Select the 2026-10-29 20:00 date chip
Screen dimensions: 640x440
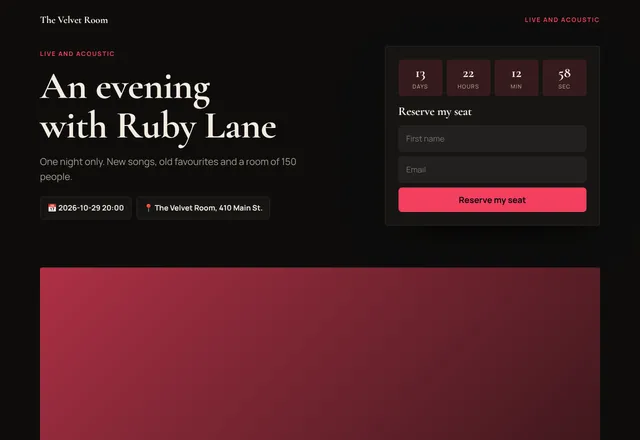(86, 208)
